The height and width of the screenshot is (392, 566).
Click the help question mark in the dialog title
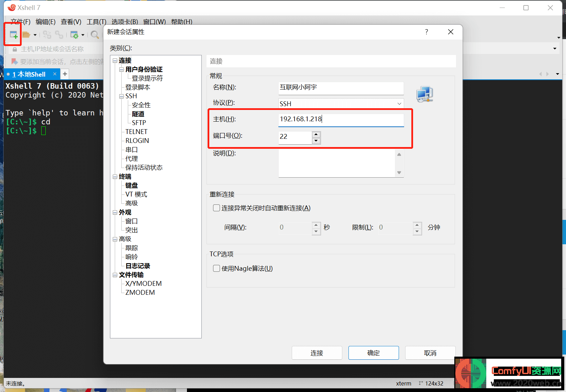[426, 32]
